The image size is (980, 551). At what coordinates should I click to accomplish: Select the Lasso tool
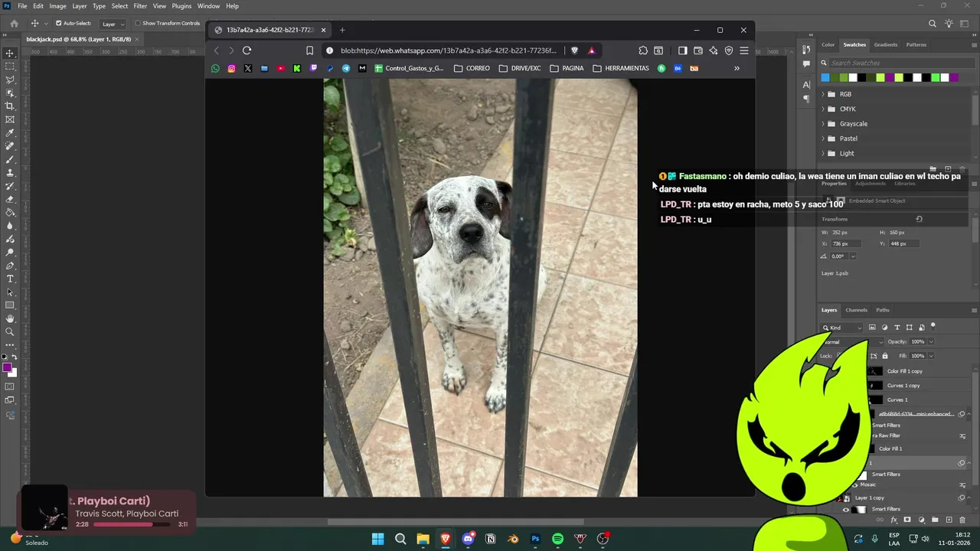click(x=10, y=80)
